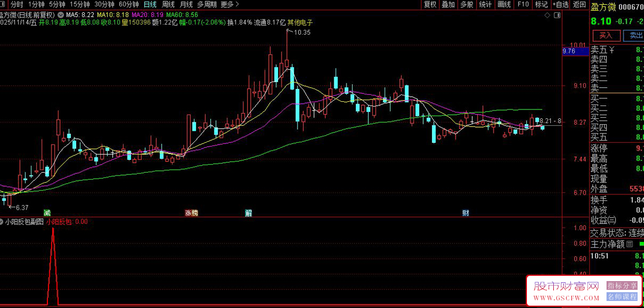Toggle 叠加 overlay mode
644x308 pixels.
(448, 4)
